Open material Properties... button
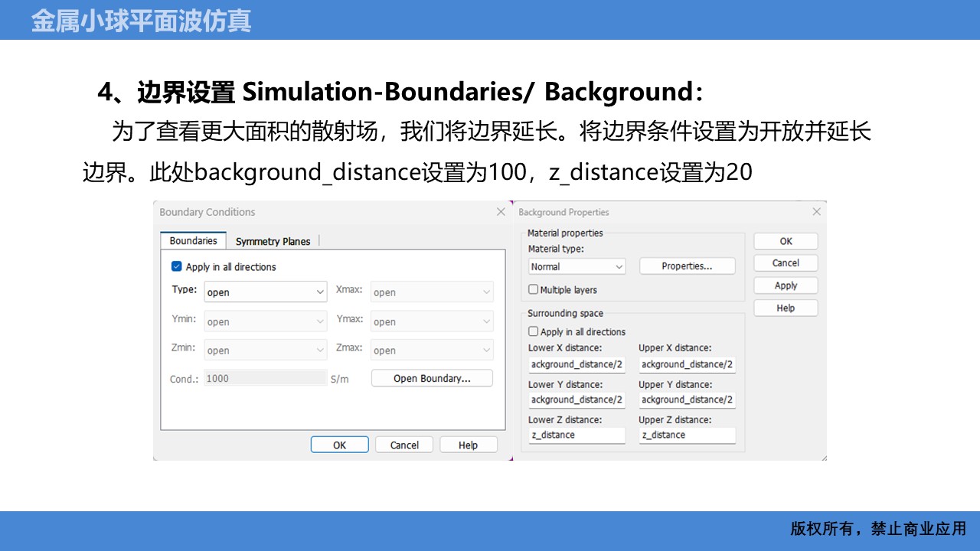The image size is (980, 551). coord(688,266)
